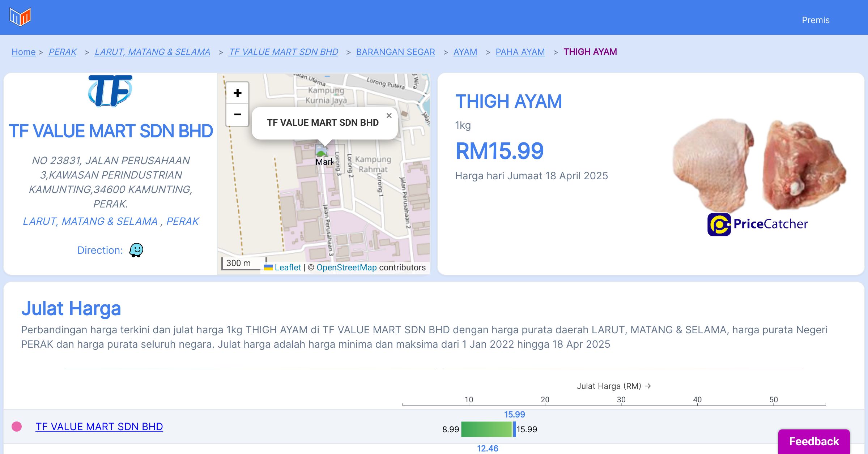Image resolution: width=868 pixels, height=454 pixels.
Task: Close the TF VALUE MART map popup
Action: [x=389, y=116]
